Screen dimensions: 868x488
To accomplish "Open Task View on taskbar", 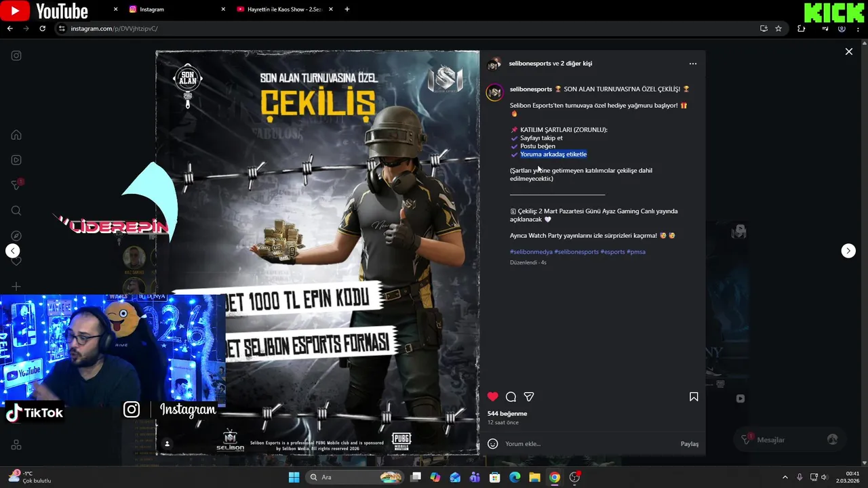I will (x=416, y=477).
